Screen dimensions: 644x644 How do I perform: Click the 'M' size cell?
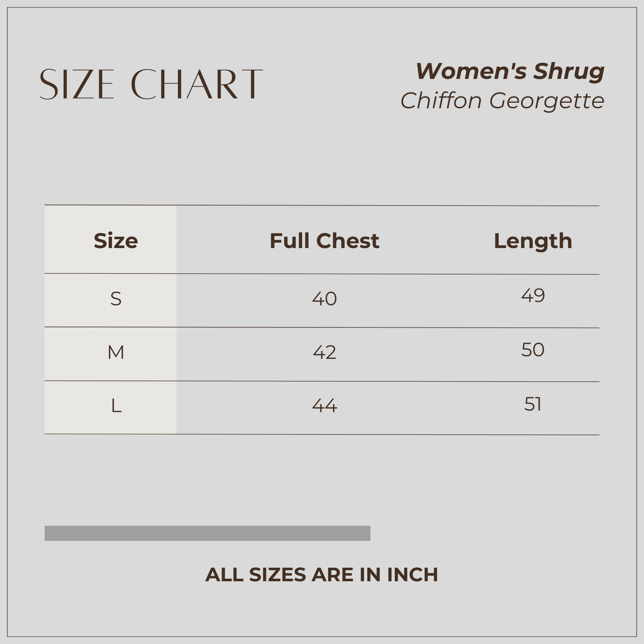click(116, 353)
